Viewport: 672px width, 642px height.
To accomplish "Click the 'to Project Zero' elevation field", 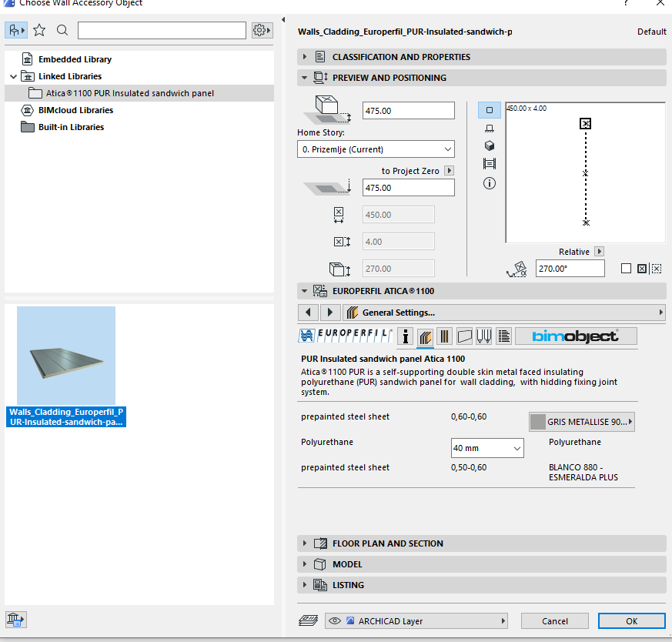I will tap(409, 188).
